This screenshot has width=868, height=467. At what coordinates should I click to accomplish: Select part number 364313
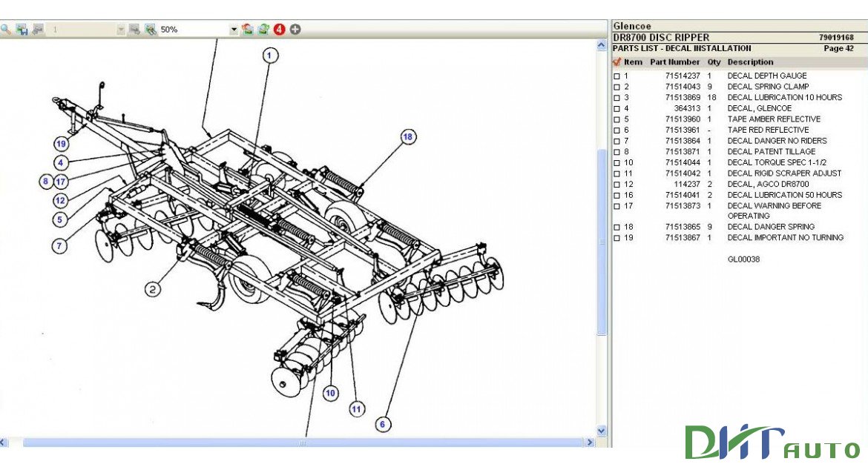tap(687, 108)
